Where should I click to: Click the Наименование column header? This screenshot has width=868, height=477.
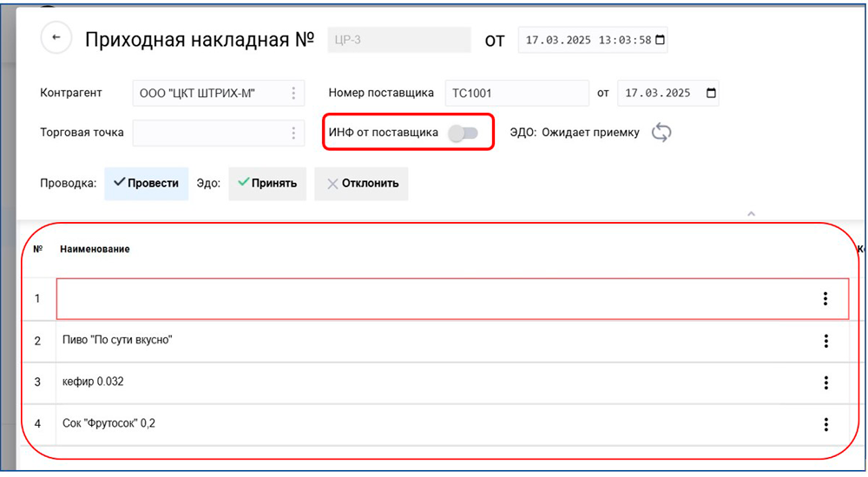95,250
